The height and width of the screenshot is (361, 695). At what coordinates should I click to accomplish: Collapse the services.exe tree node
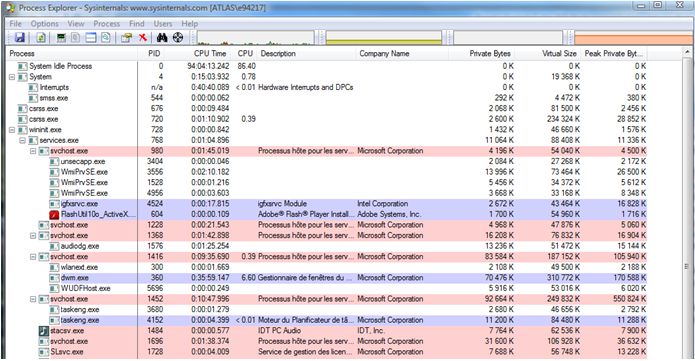22,141
